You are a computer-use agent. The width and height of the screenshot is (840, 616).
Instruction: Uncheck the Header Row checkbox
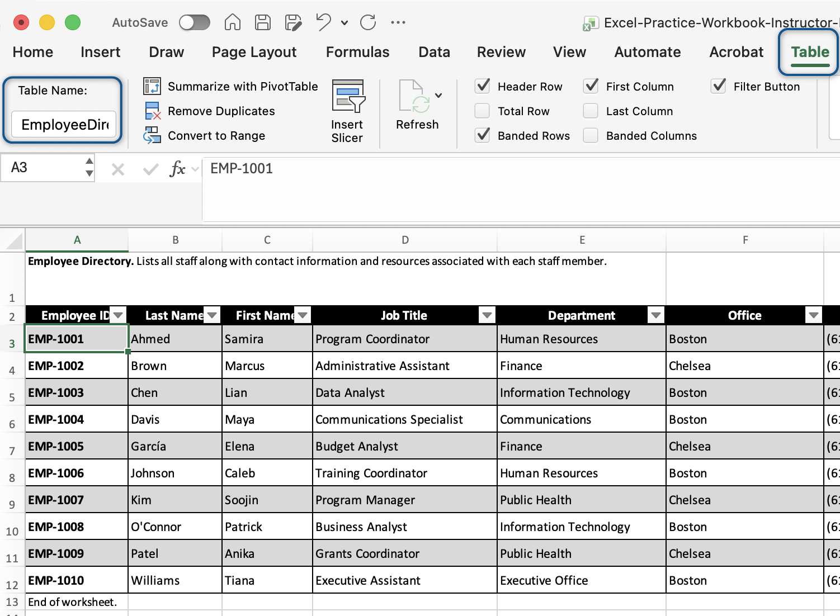[483, 86]
